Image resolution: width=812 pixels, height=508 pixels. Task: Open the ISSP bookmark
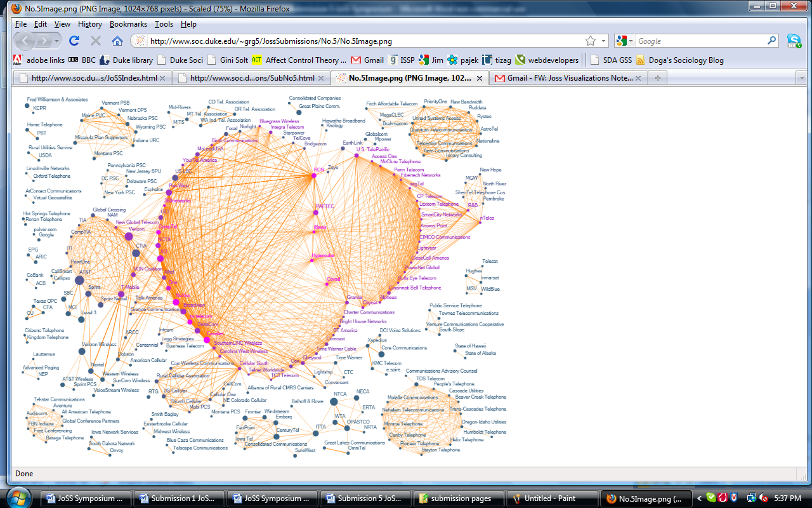tap(402, 60)
